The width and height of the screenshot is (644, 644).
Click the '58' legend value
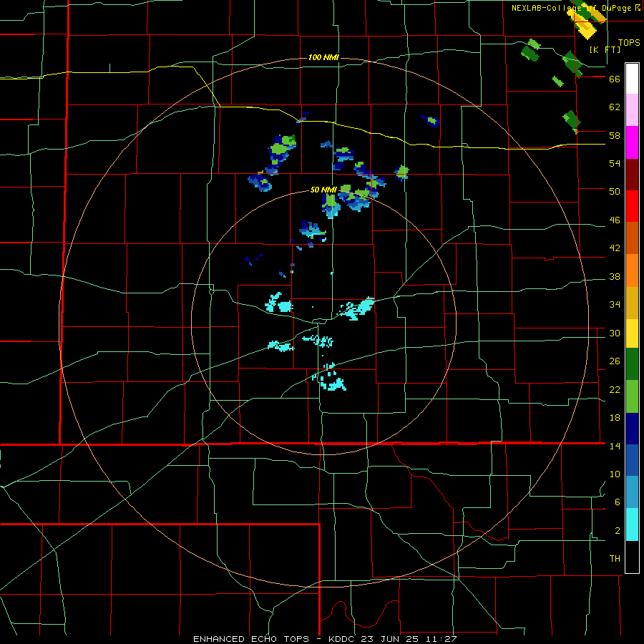coord(615,135)
